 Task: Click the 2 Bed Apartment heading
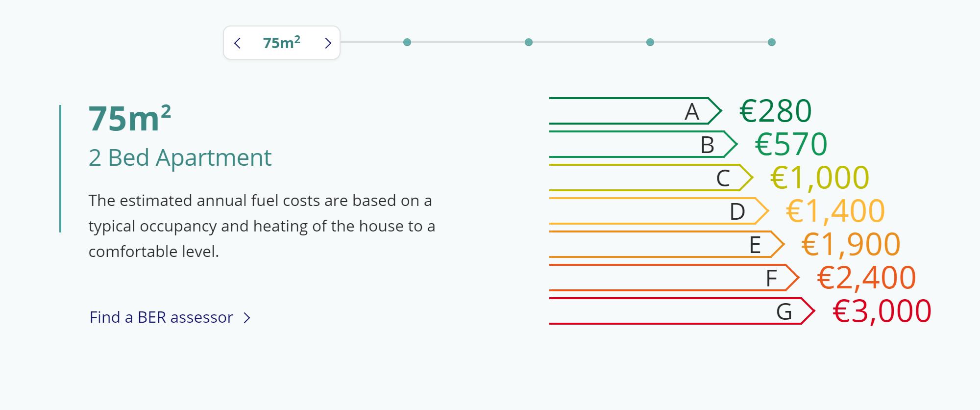click(x=180, y=158)
